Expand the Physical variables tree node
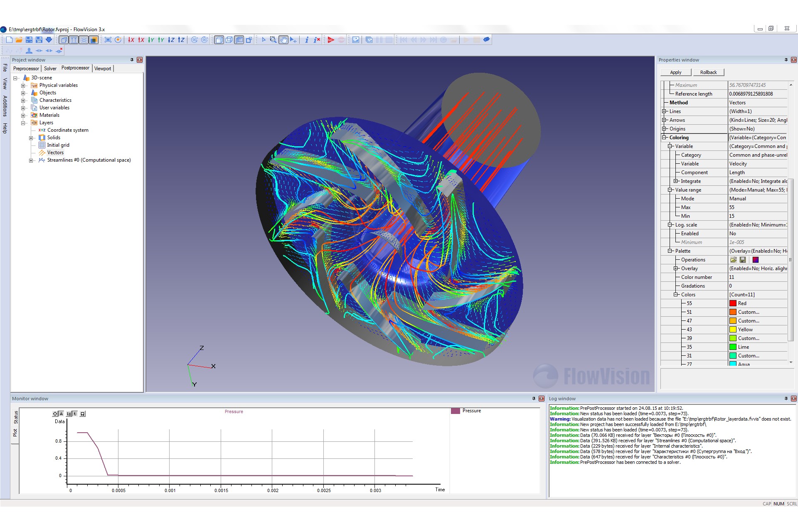The height and width of the screenshot is (532, 798). click(24, 86)
